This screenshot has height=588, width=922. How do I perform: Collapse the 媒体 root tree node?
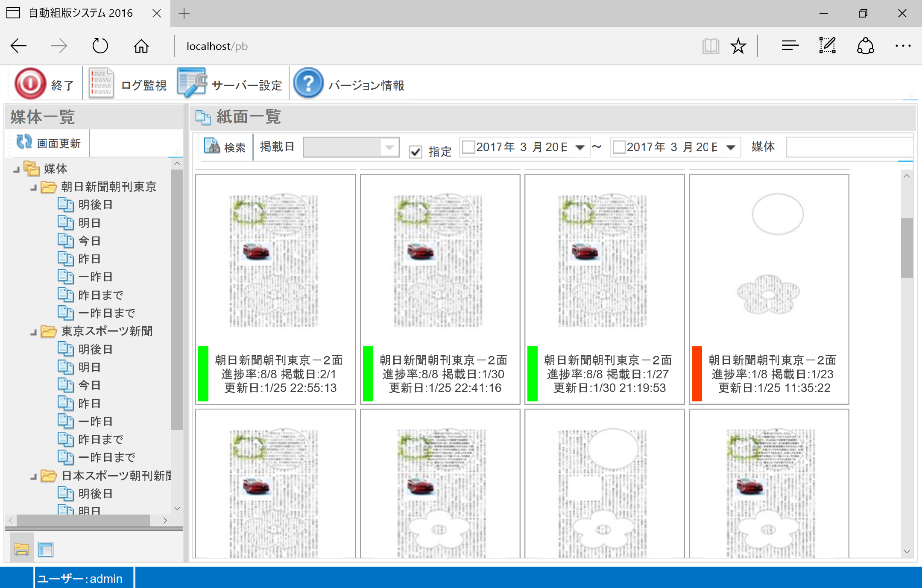pyautogui.click(x=17, y=170)
